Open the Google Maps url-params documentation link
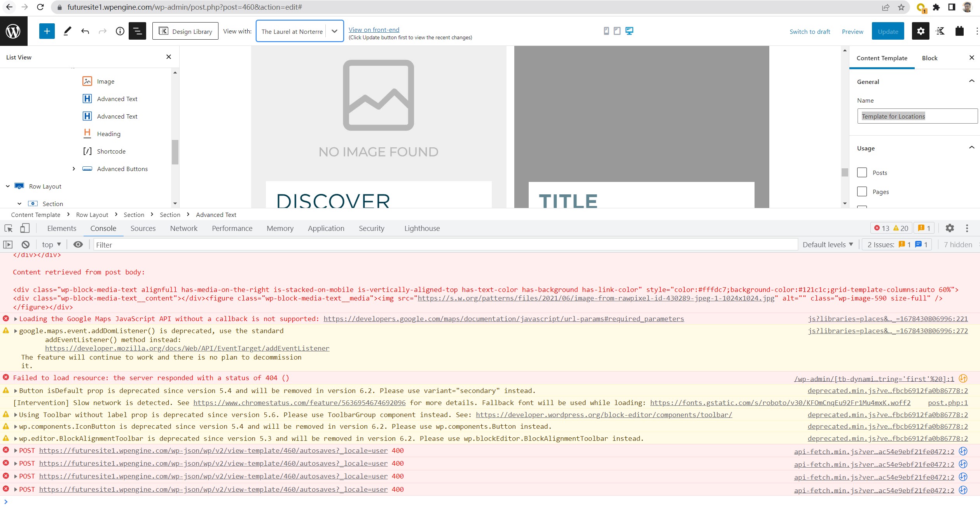 tap(504, 319)
